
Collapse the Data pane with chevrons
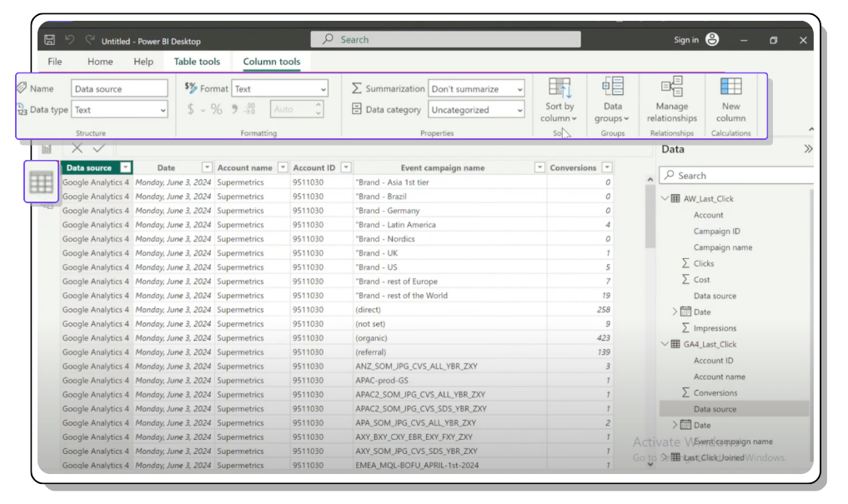(807, 149)
